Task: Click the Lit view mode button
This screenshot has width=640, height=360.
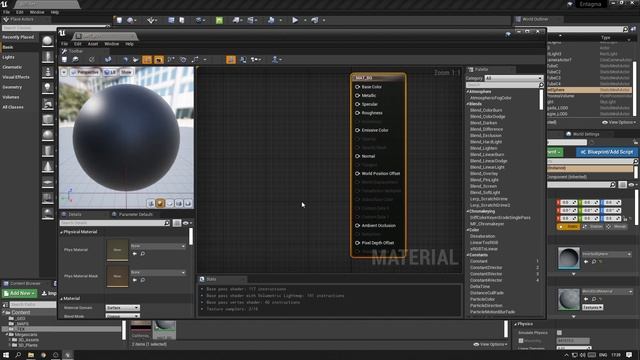Action: tap(109, 72)
